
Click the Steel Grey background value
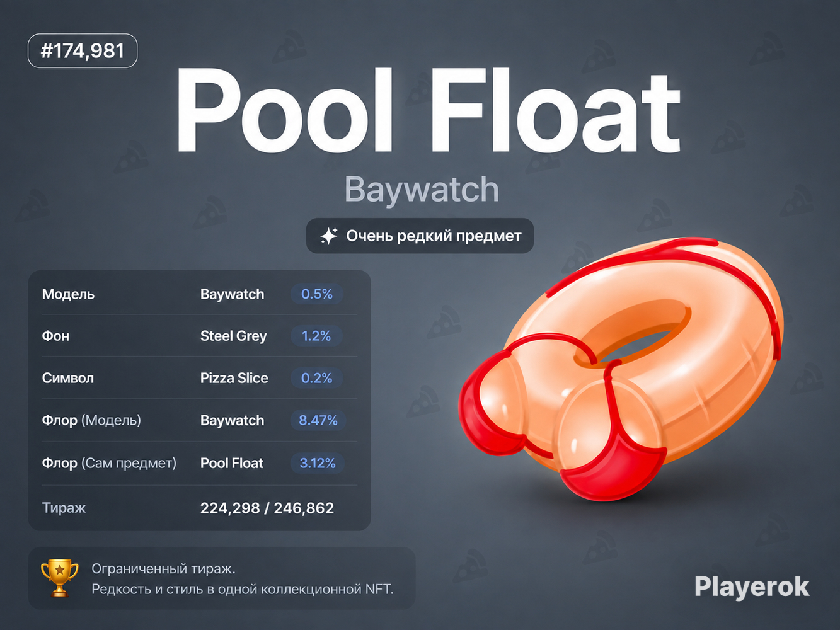click(234, 336)
